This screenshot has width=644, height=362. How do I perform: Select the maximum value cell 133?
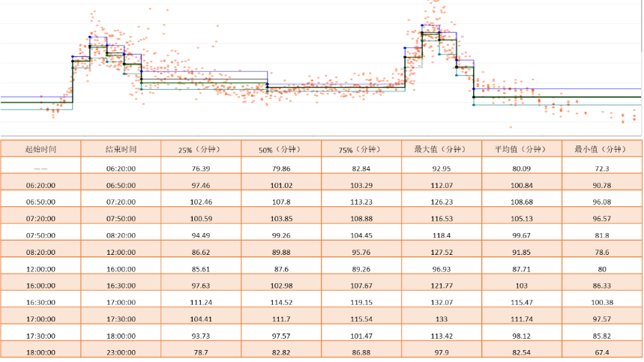(442, 318)
